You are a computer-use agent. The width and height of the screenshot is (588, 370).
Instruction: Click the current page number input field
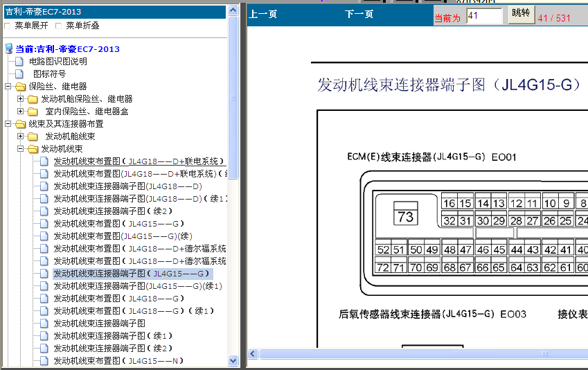[x=484, y=16]
